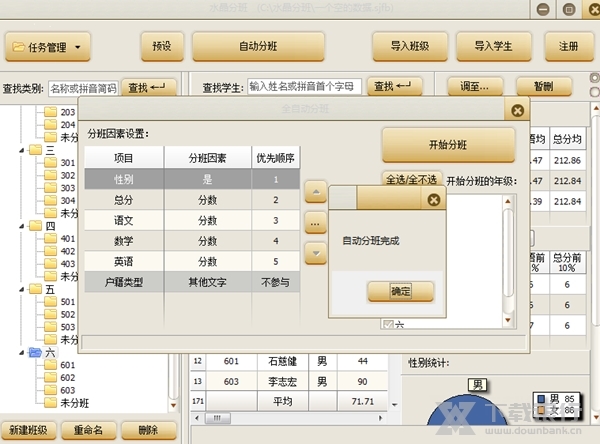600x444 pixels.
Task: Click the blue 男 legend swatch
Action: (541, 399)
